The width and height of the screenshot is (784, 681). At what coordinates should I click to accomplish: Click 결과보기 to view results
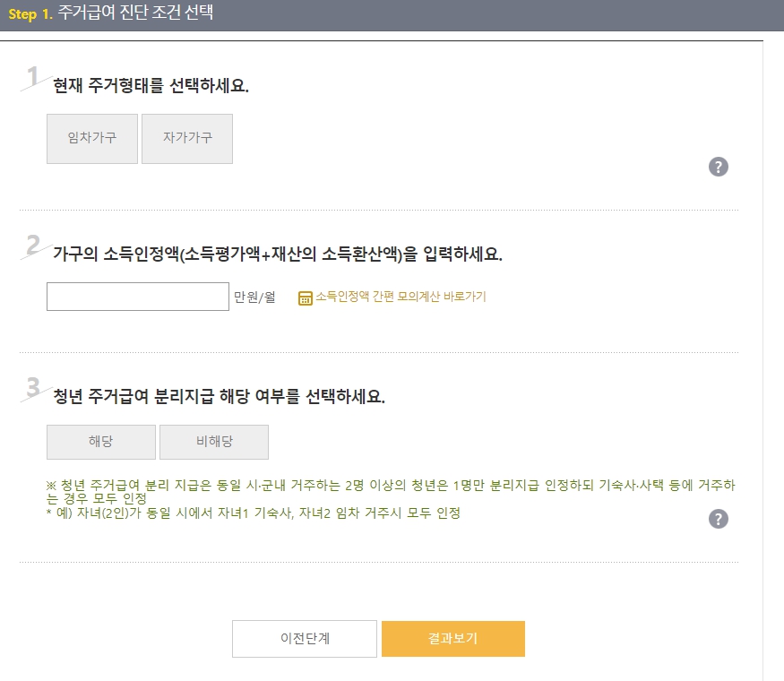coord(453,639)
